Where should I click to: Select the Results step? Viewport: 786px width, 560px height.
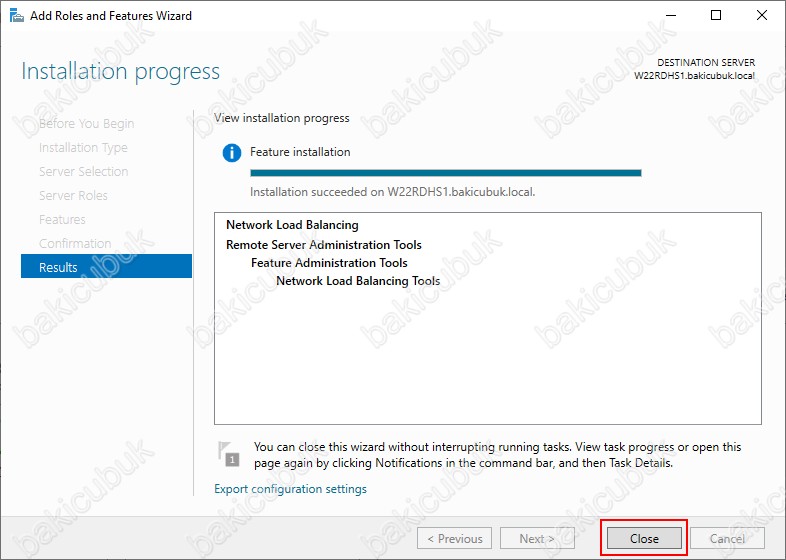tap(106, 266)
